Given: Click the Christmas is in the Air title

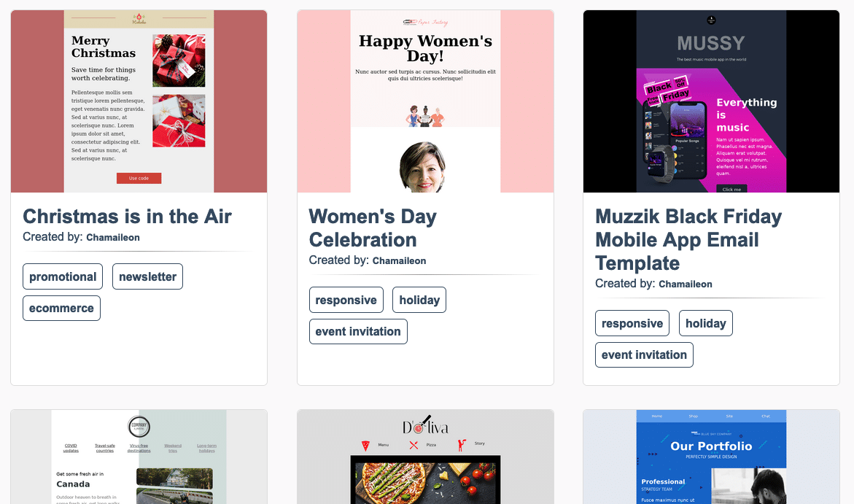Looking at the screenshot, I should tap(127, 217).
